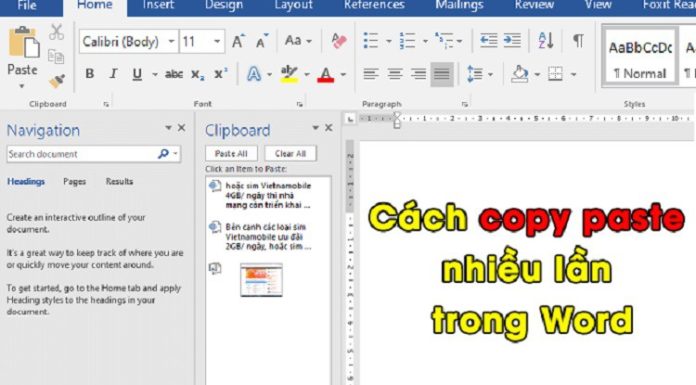The image size is (696, 385).
Task: Select the Format Painter brush
Action: [56, 81]
